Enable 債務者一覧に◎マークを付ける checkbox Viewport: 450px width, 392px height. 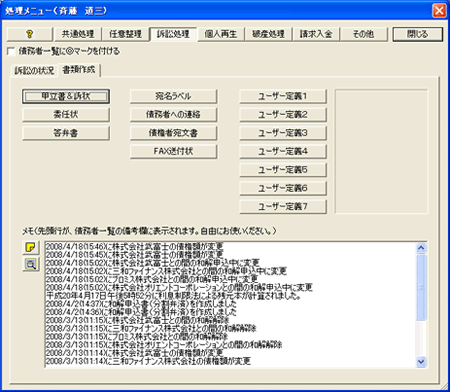tap(11, 51)
